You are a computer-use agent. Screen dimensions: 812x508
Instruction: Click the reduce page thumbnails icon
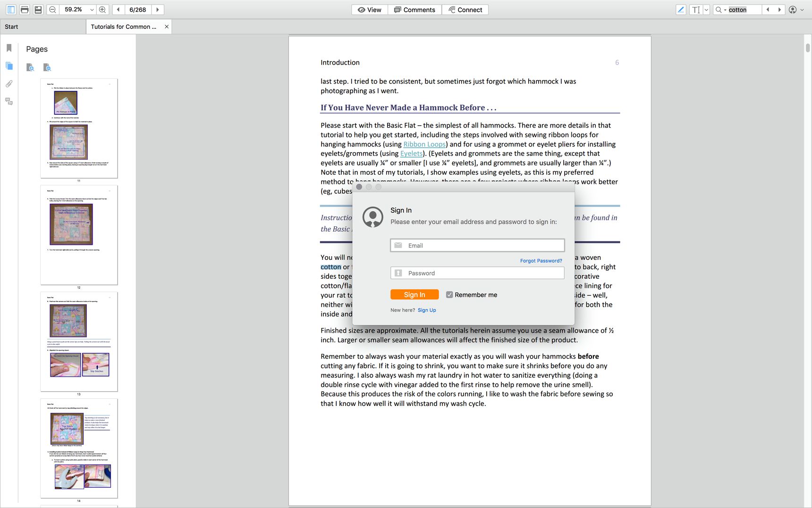[47, 67]
